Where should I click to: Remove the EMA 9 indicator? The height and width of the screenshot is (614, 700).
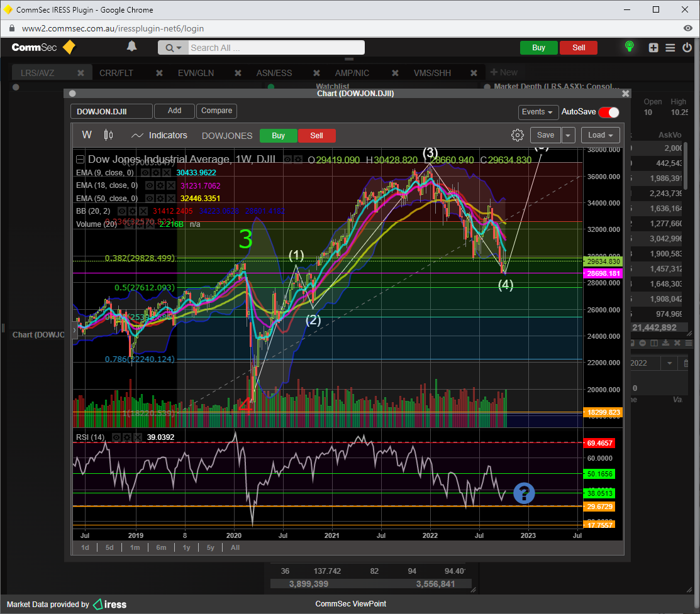166,173
